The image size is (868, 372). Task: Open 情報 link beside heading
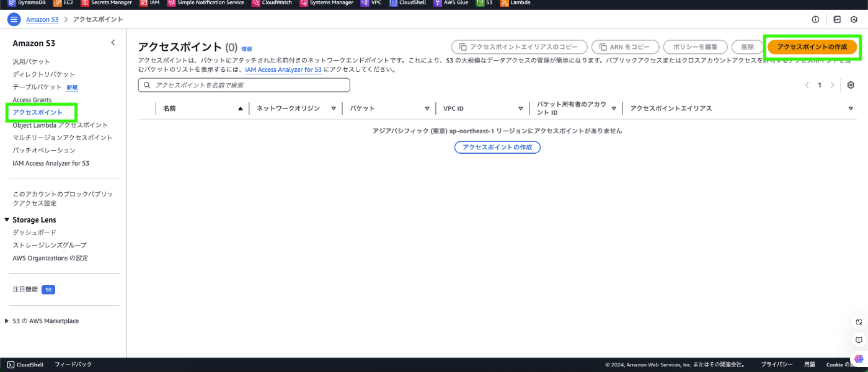tap(247, 49)
